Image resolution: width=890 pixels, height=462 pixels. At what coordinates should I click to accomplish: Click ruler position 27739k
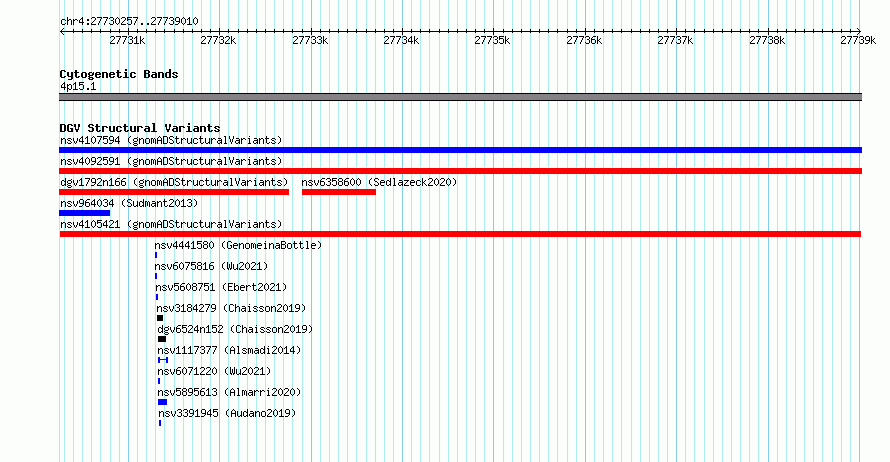[858, 40]
